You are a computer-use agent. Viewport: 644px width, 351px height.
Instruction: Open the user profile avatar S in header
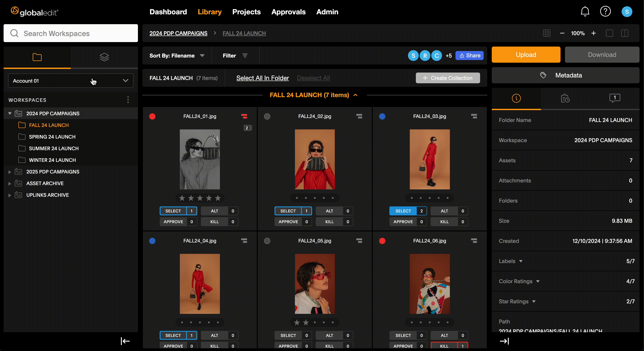[627, 11]
